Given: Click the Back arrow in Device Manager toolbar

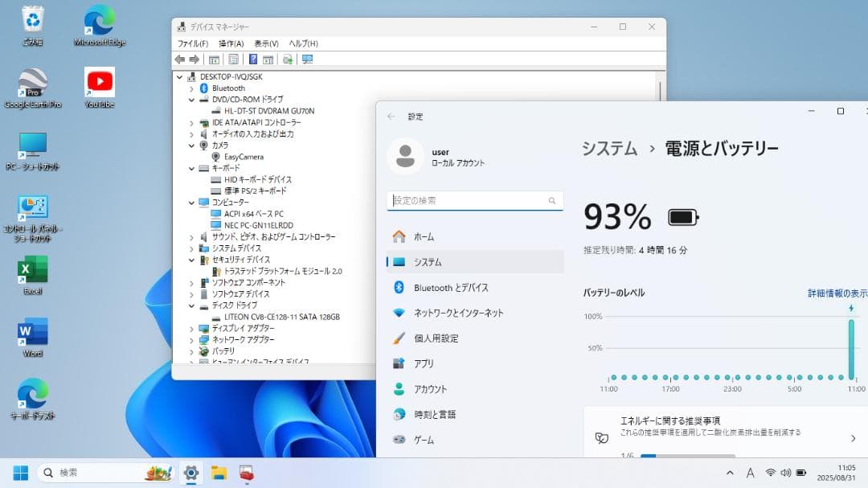Looking at the screenshot, I should (x=180, y=59).
